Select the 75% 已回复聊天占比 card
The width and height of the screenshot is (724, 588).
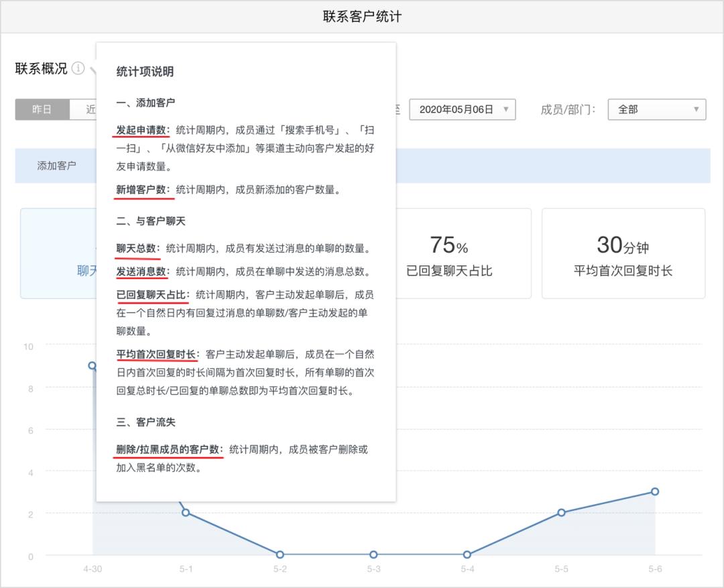449,253
